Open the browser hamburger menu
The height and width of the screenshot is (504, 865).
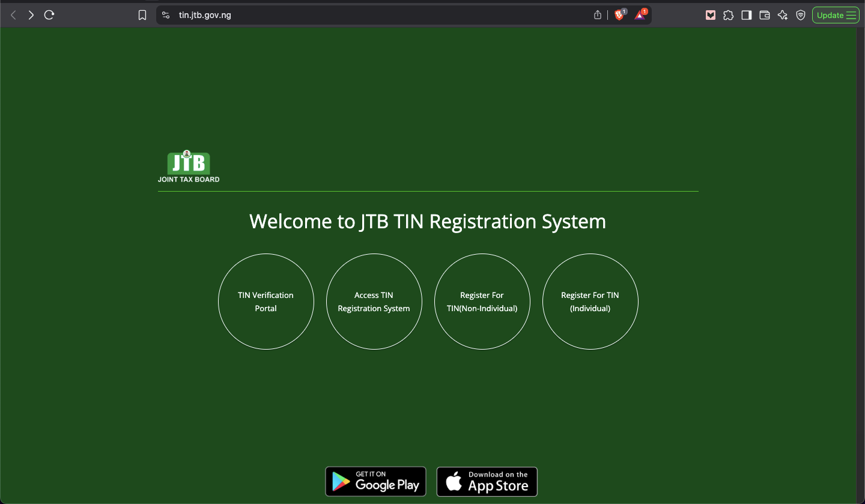(851, 15)
